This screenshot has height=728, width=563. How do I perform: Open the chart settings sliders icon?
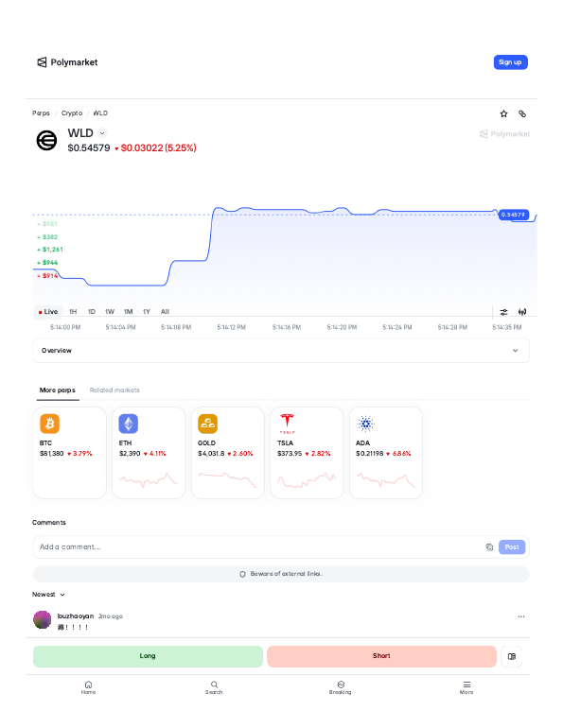coord(503,312)
